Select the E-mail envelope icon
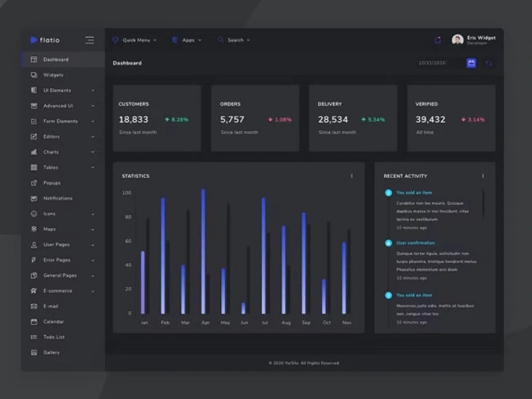Image resolution: width=532 pixels, height=399 pixels. click(34, 306)
